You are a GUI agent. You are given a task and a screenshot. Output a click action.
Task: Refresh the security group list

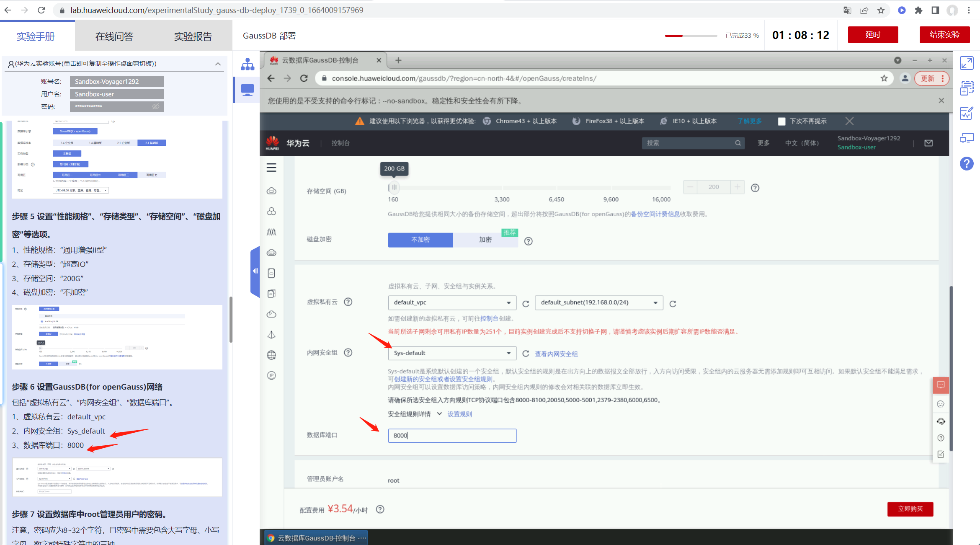pos(526,354)
